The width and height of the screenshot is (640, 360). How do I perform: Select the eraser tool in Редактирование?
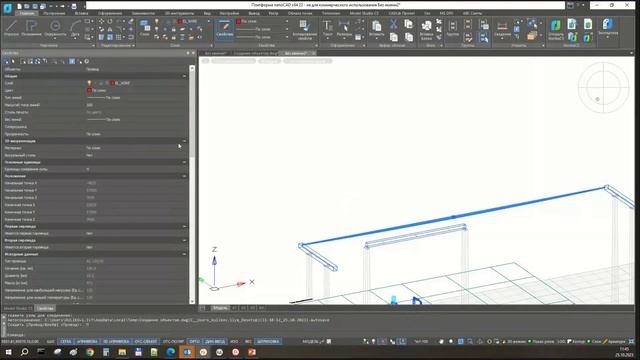pos(131,21)
